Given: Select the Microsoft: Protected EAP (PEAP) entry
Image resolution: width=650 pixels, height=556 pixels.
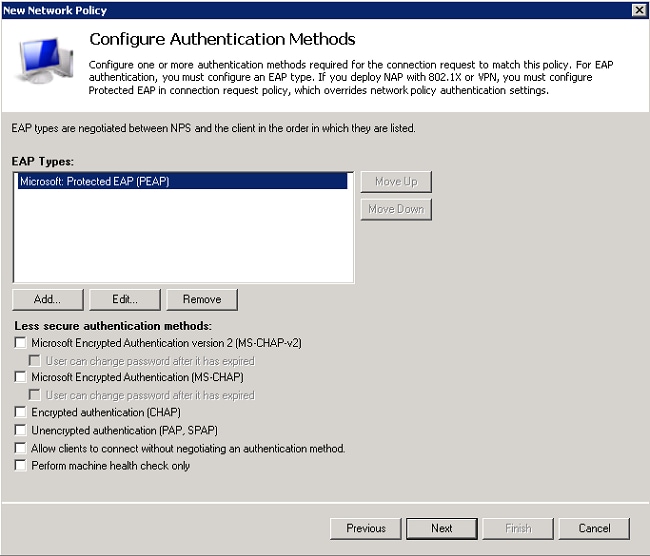Looking at the screenshot, I should 182,181.
